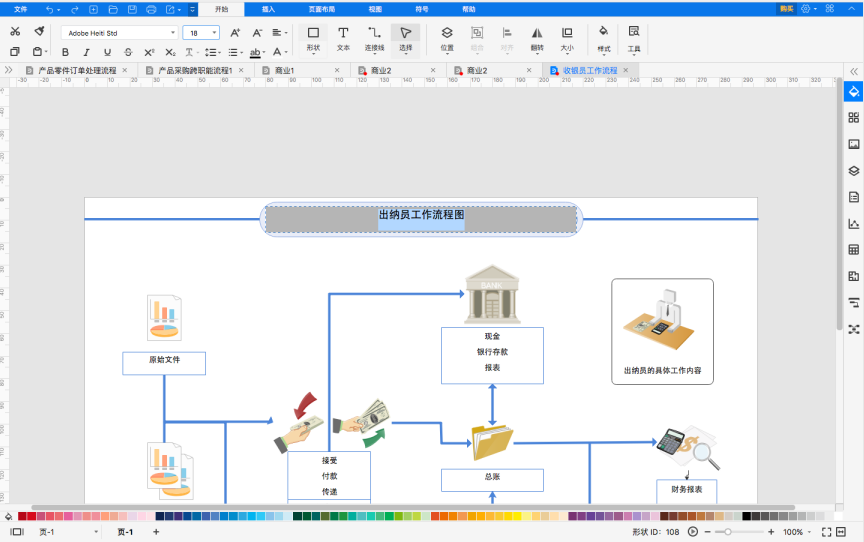Open the Table panel in right sidebar
Screen dimensions: 864x542
[x=854, y=250]
